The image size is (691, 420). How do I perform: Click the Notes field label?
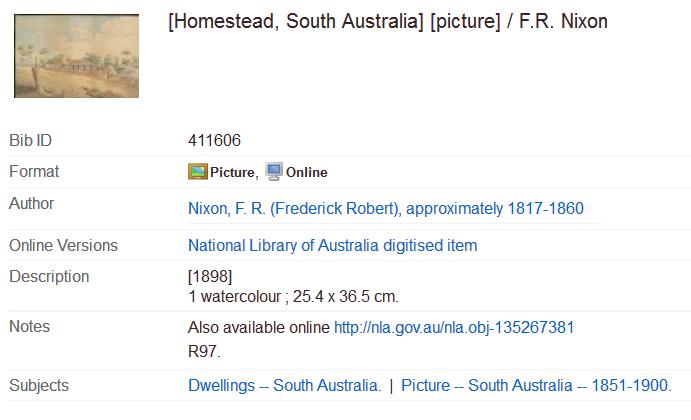pyautogui.click(x=29, y=327)
